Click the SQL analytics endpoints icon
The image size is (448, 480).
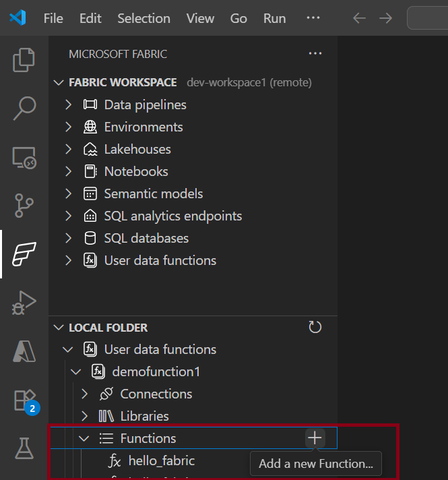tap(90, 216)
